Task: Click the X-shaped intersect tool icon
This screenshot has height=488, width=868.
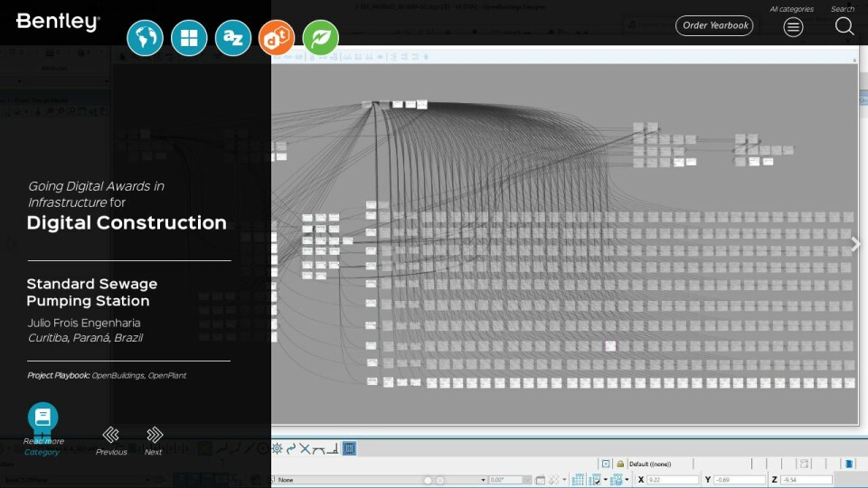Action: click(x=305, y=449)
